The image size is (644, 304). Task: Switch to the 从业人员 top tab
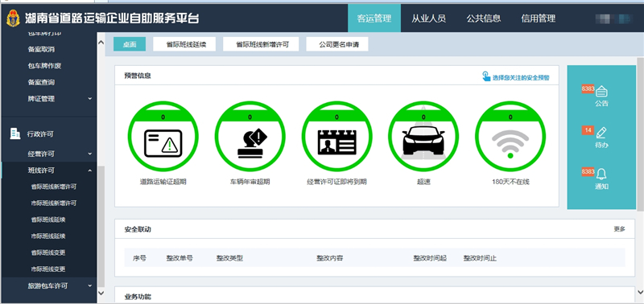coord(429,18)
